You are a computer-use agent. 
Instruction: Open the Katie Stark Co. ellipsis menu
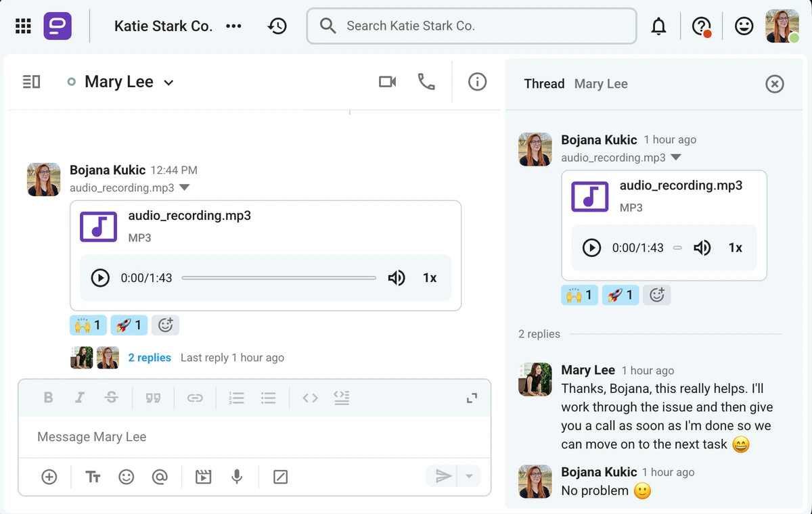click(233, 25)
